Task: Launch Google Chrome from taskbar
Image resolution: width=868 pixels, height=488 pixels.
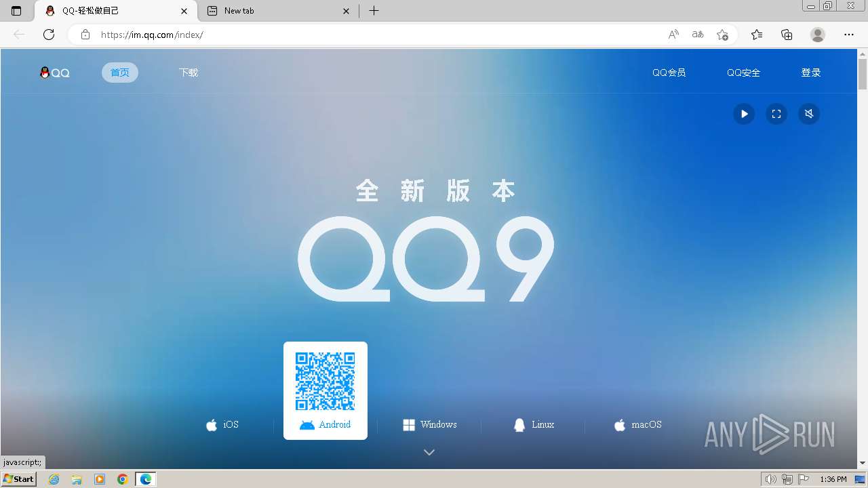Action: coord(123,479)
